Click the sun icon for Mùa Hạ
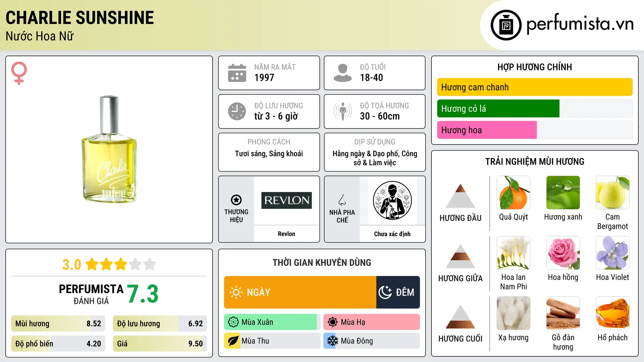Image resolution: width=644 pixels, height=362 pixels. (x=333, y=322)
